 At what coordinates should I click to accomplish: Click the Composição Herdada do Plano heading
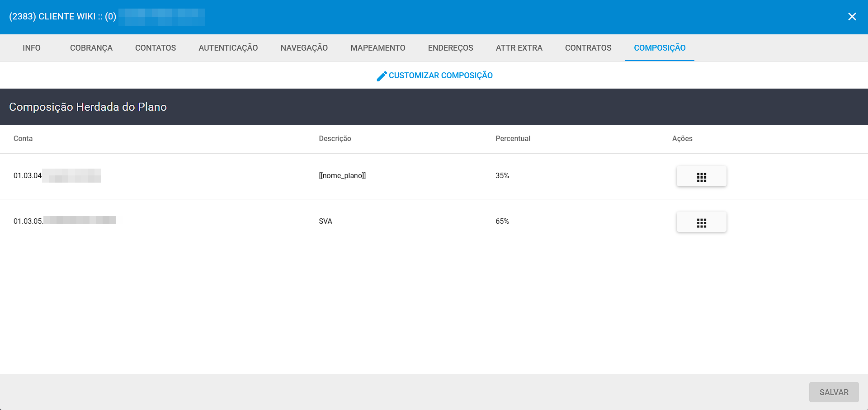[x=88, y=107]
